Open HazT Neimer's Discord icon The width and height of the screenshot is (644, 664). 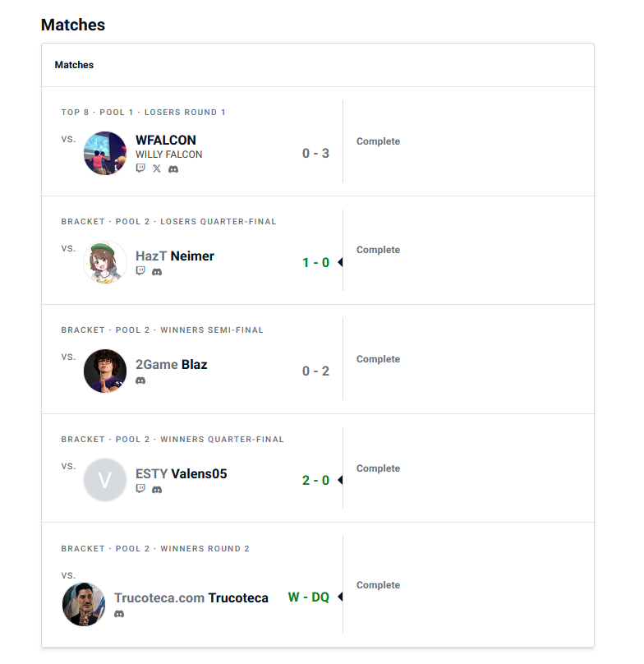[x=157, y=272]
